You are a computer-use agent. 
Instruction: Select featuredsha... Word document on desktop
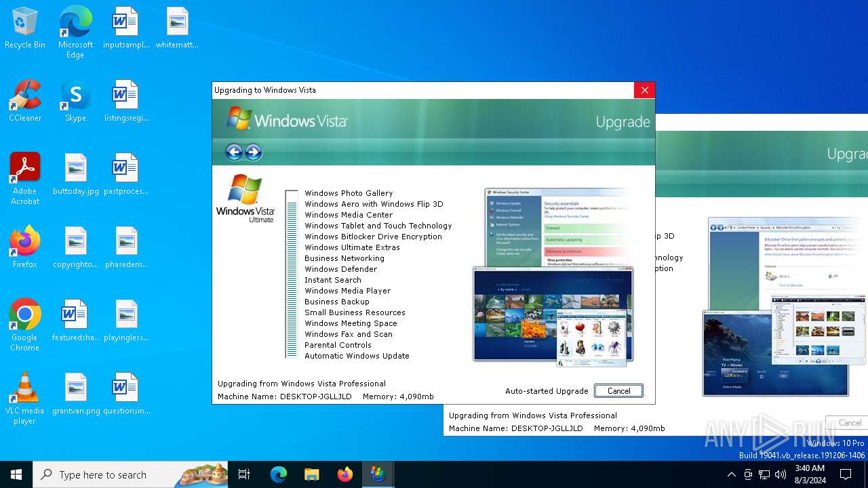click(x=75, y=321)
